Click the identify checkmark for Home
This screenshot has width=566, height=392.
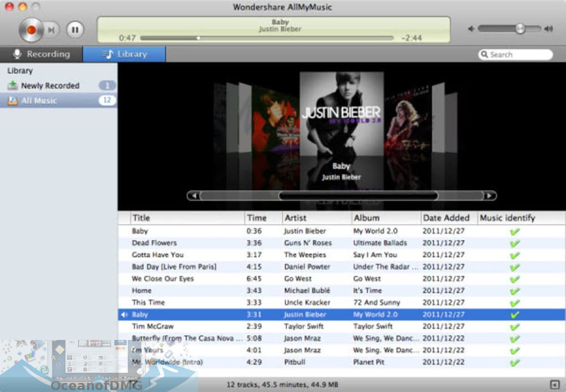[515, 291]
